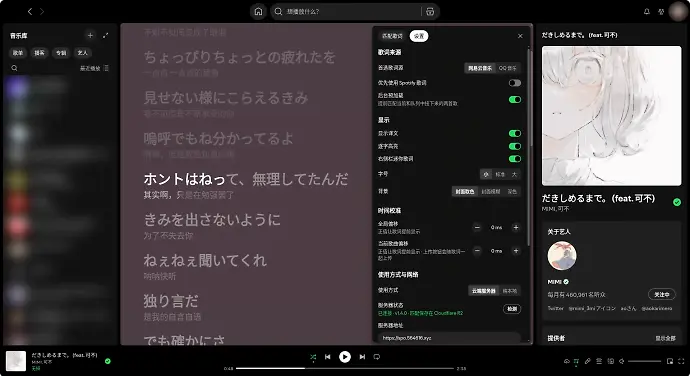690x376 pixels.
Task: Open the friend activity icon
Action: (661, 11)
